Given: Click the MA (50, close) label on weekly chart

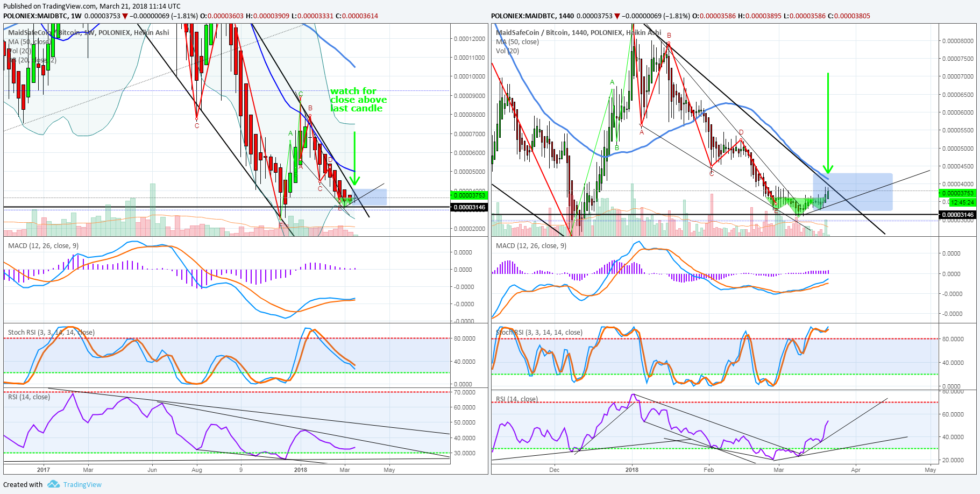Looking at the screenshot, I should [30, 41].
